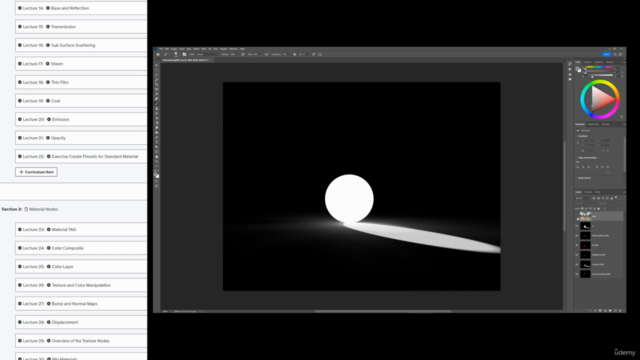Select the Move tool in Photoshop toolbar
640x360 pixels.
[157, 65]
